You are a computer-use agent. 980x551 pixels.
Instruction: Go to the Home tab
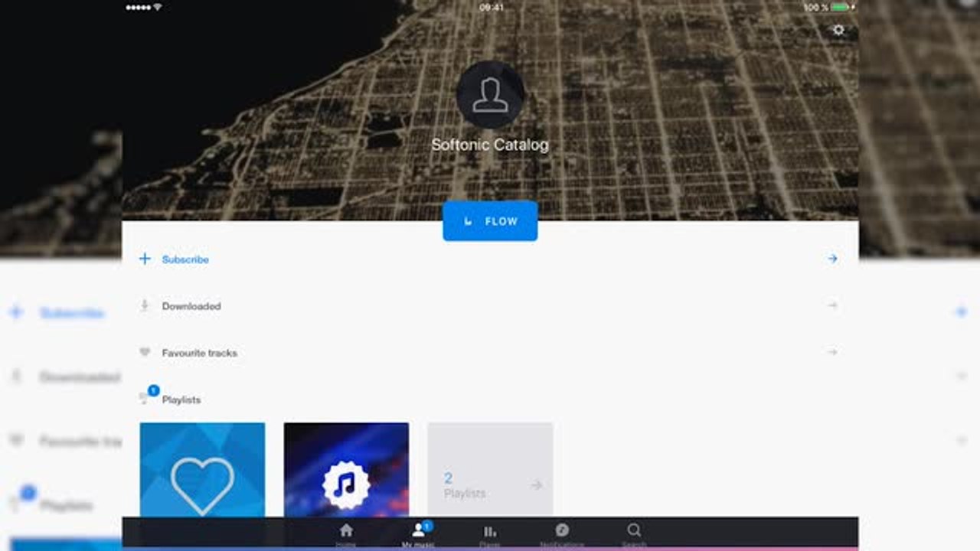tap(346, 534)
